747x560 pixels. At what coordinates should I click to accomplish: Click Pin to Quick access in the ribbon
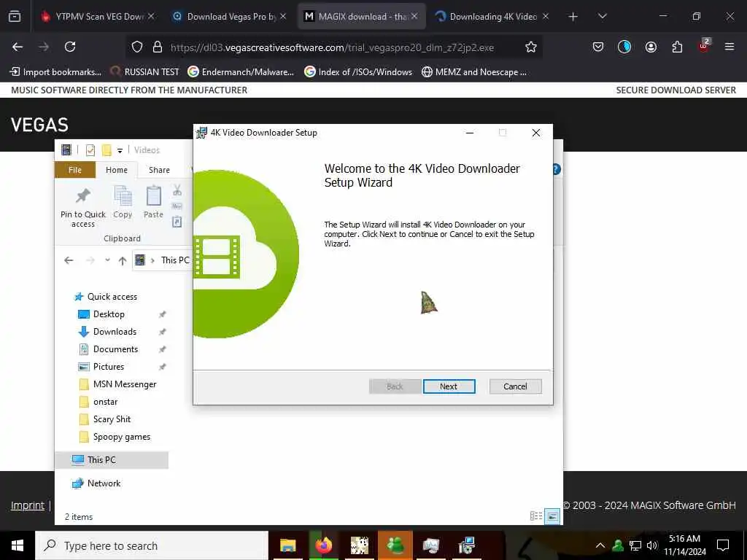click(83, 208)
